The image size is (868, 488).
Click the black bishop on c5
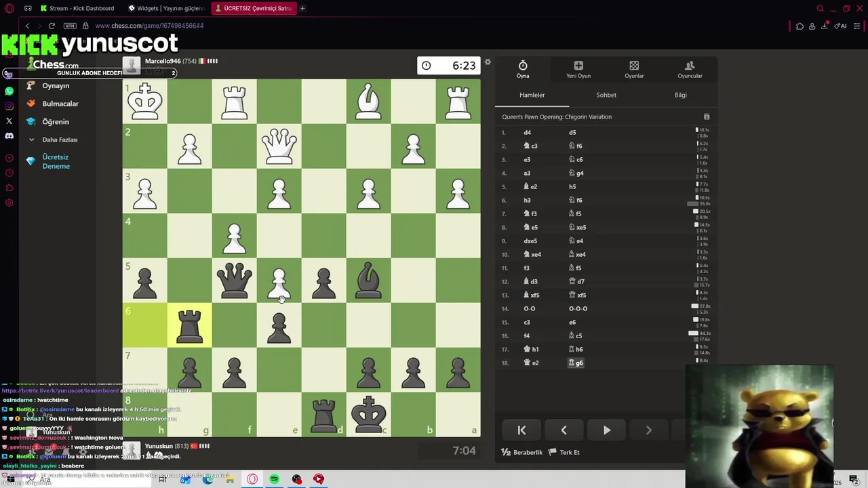368,280
